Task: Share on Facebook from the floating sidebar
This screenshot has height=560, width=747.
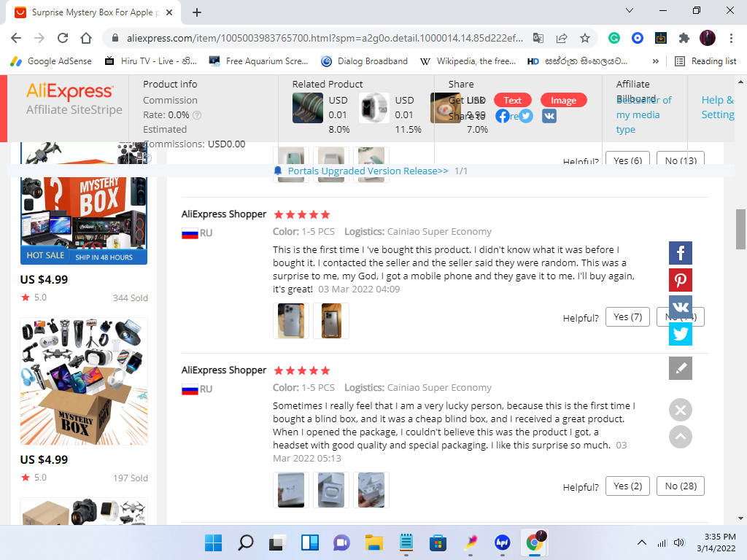Action: pyautogui.click(x=681, y=252)
